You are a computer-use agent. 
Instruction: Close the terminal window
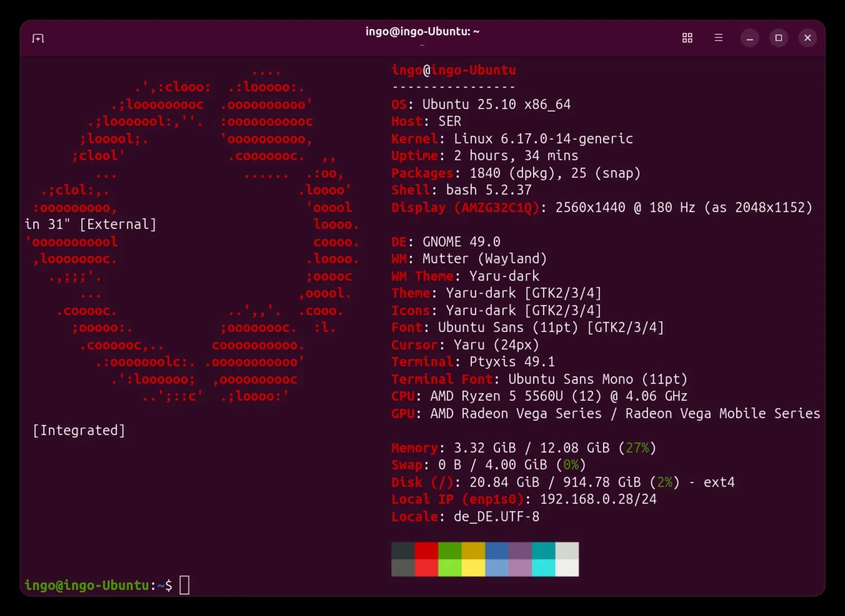point(808,38)
